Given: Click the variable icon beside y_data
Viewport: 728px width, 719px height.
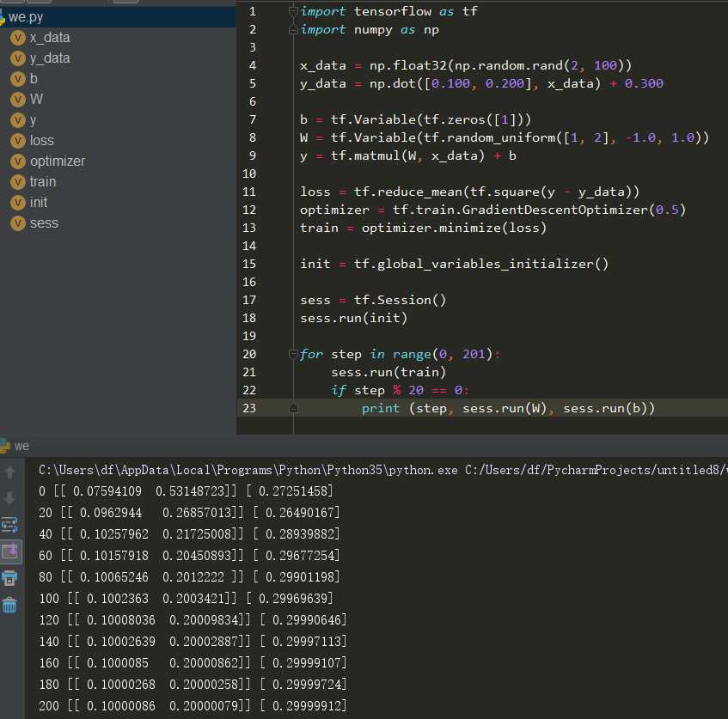Looking at the screenshot, I should tap(18, 58).
